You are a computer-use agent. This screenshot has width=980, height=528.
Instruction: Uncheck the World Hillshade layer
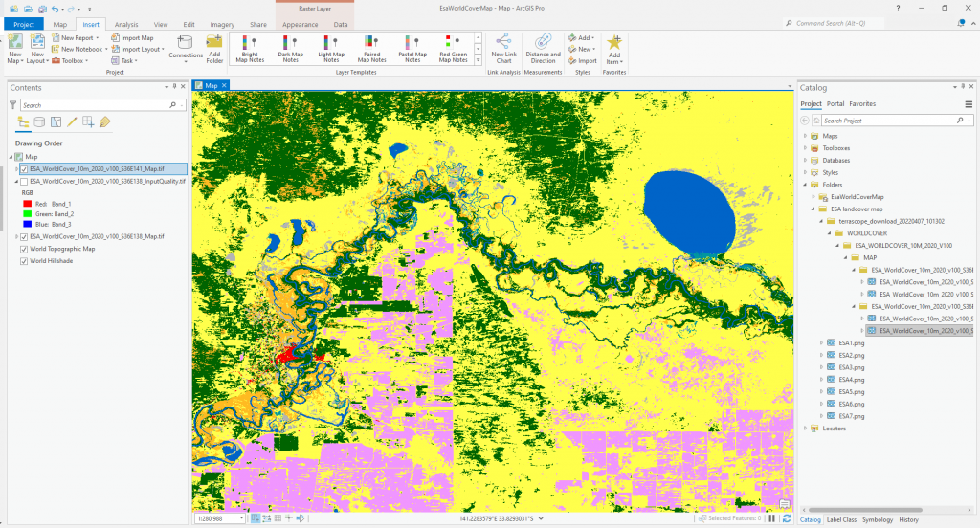tap(24, 261)
